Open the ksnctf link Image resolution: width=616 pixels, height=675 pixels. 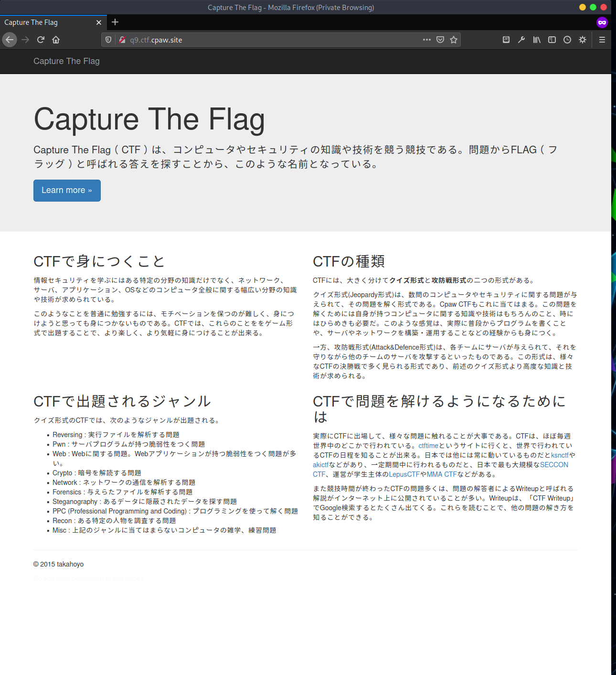coord(560,455)
